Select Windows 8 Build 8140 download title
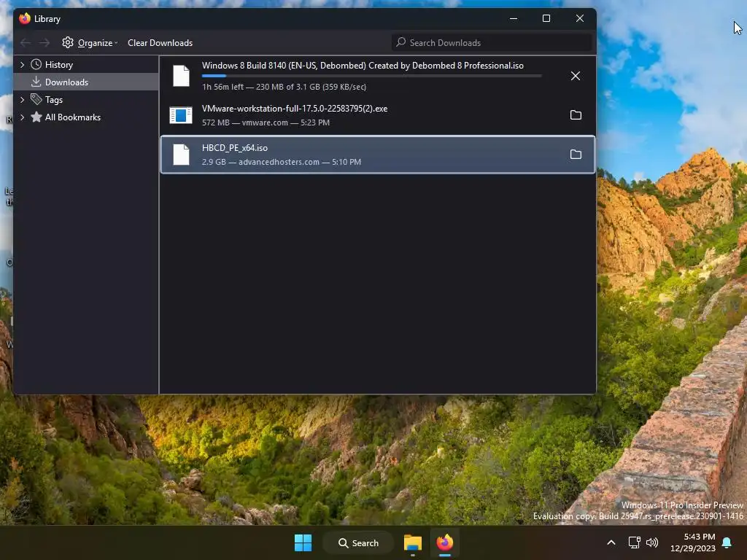This screenshot has height=560, width=747. tap(363, 66)
